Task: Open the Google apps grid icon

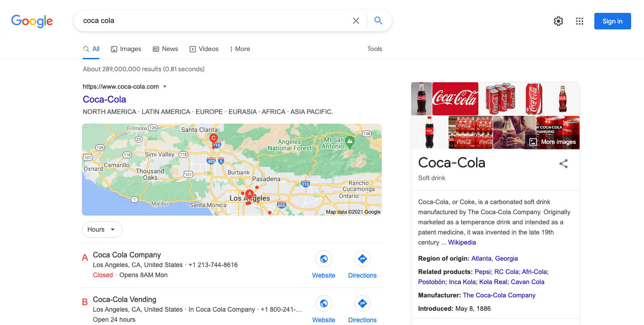Action: [x=579, y=21]
